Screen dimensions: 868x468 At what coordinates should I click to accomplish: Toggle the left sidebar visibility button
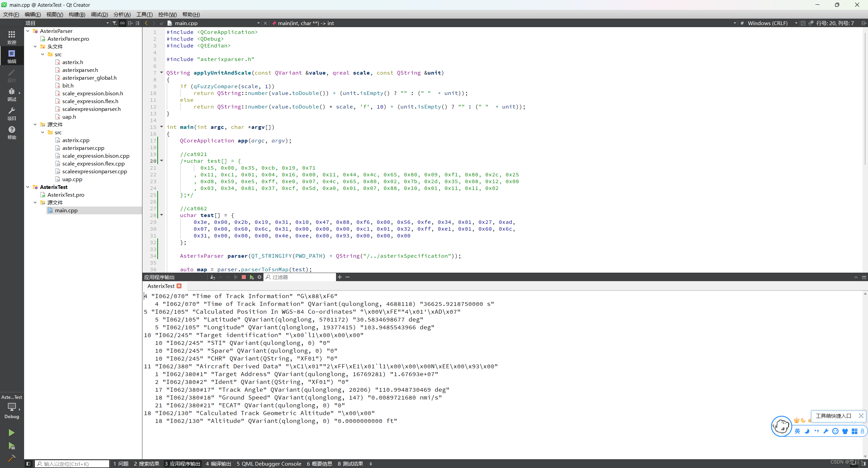28,464
